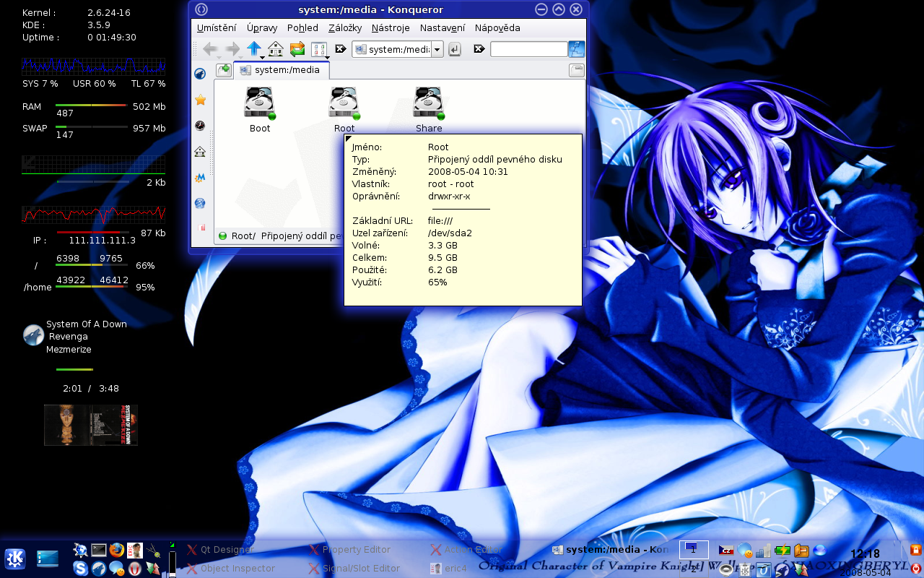This screenshot has height=578, width=924.
Task: Click the /home disk usage bar
Action: pyautogui.click(x=92, y=287)
